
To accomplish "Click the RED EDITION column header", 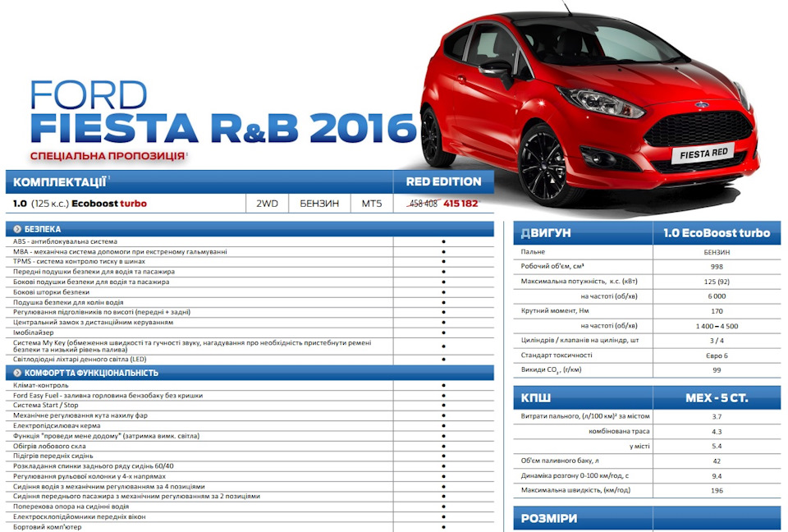I will (443, 181).
